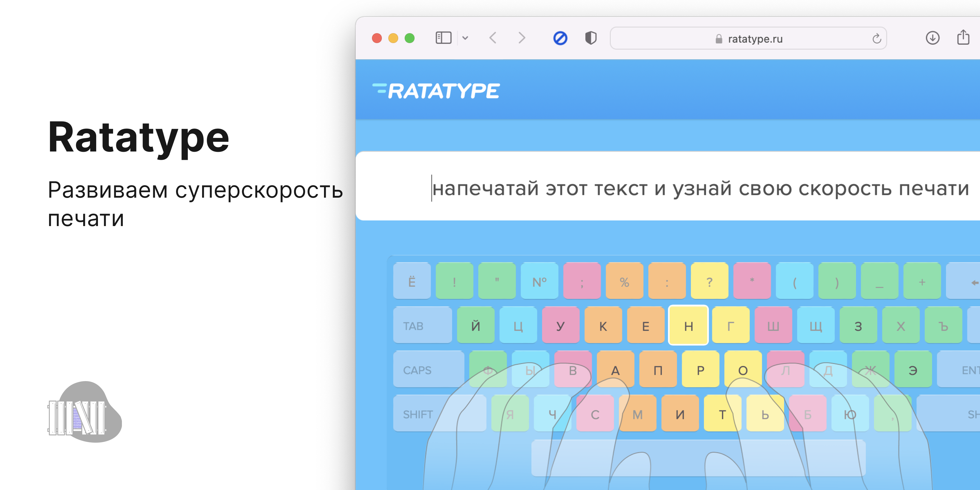Click the В key
The image size is (980, 490).
pos(573,369)
